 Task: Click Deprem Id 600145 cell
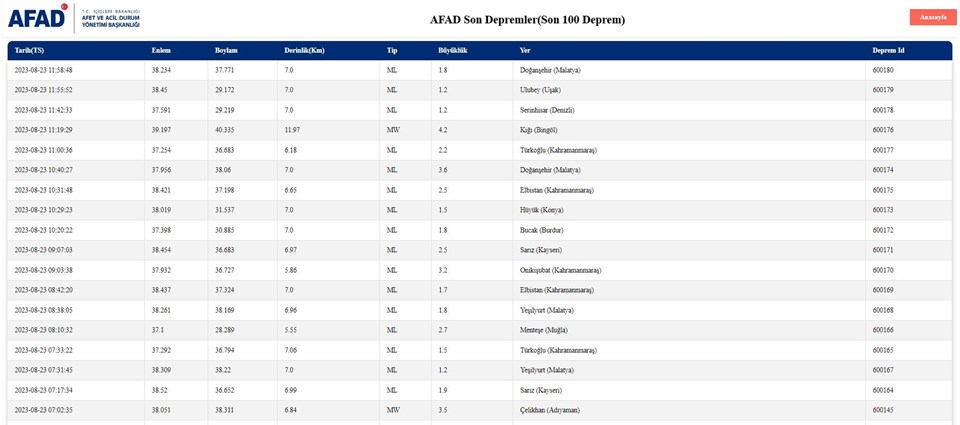[x=883, y=410]
